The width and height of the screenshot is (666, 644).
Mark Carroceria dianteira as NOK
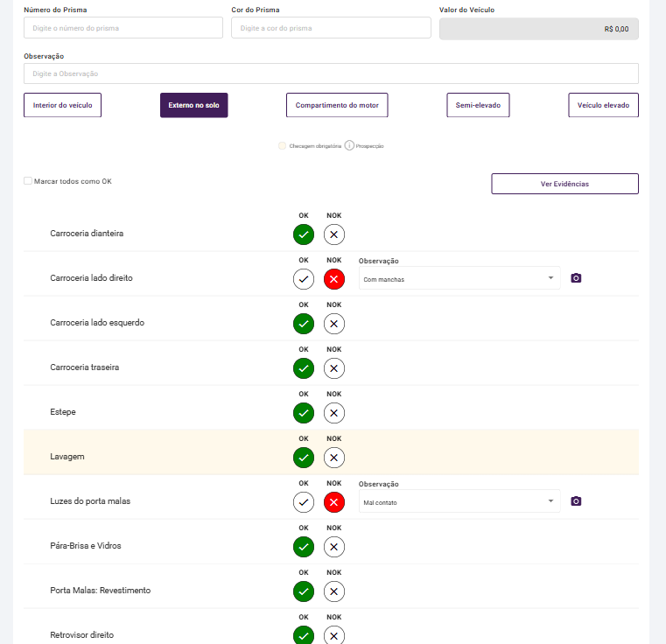point(333,234)
